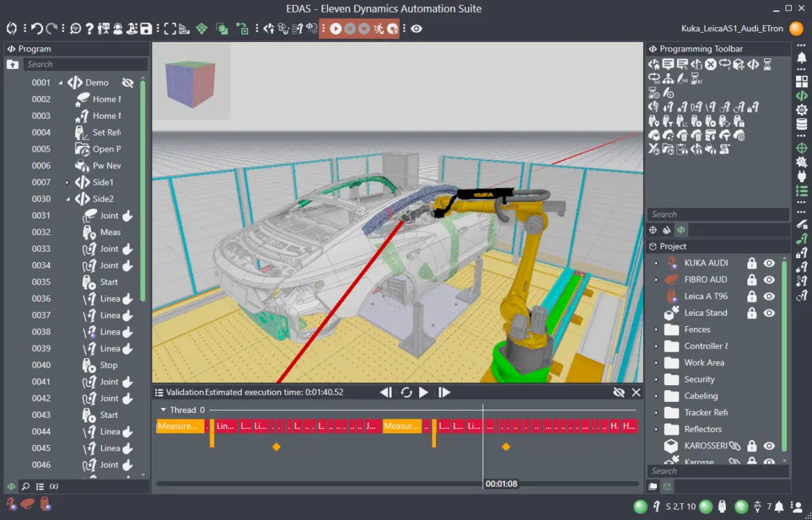Image resolution: width=812 pixels, height=520 pixels.
Task: Click the four-squares layout icon in right sidebar
Action: pos(801,82)
